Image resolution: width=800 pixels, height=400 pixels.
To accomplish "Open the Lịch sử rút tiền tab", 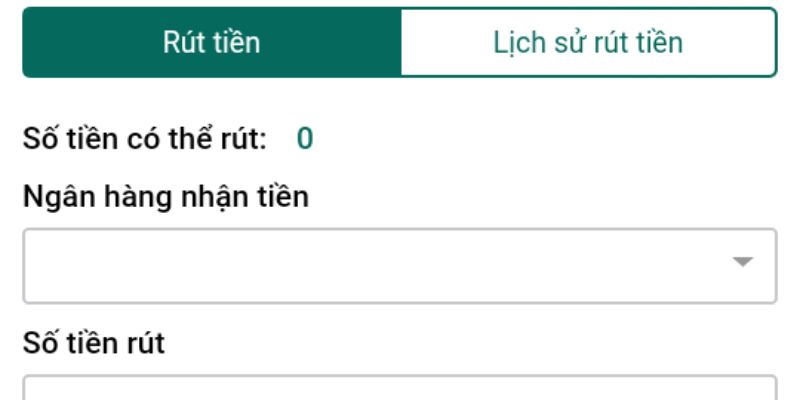I will [588, 42].
